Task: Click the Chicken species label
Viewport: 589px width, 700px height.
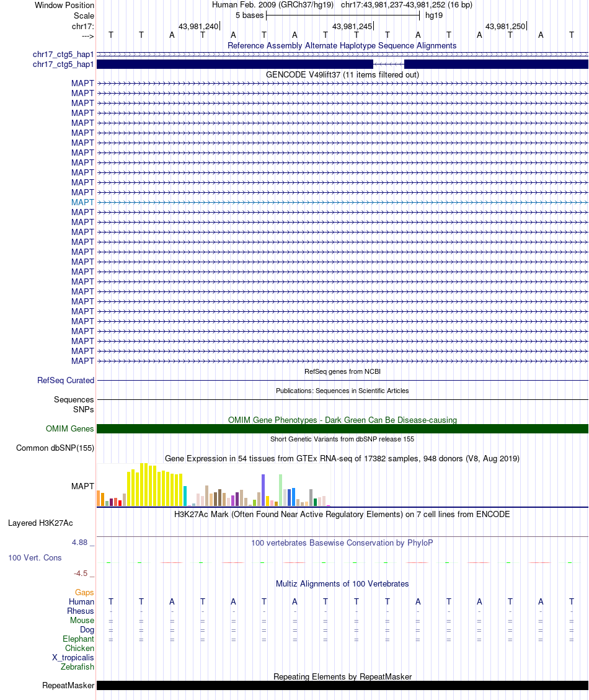Action: pos(80,648)
